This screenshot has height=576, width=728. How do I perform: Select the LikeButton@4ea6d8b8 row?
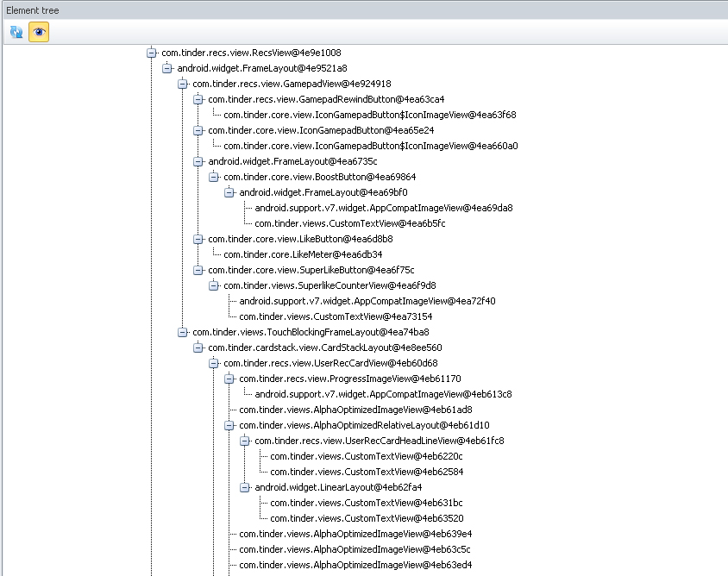pyautogui.click(x=300, y=239)
